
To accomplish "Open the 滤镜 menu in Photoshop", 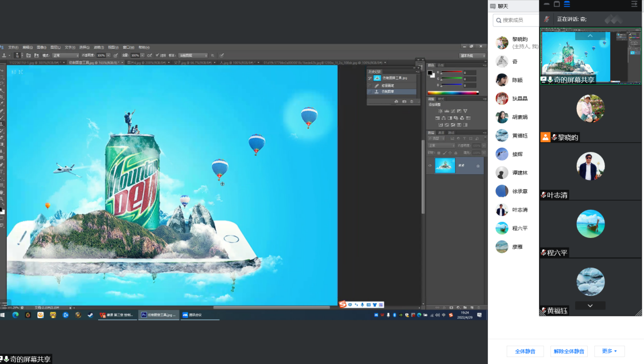I will pyautogui.click(x=99, y=47).
